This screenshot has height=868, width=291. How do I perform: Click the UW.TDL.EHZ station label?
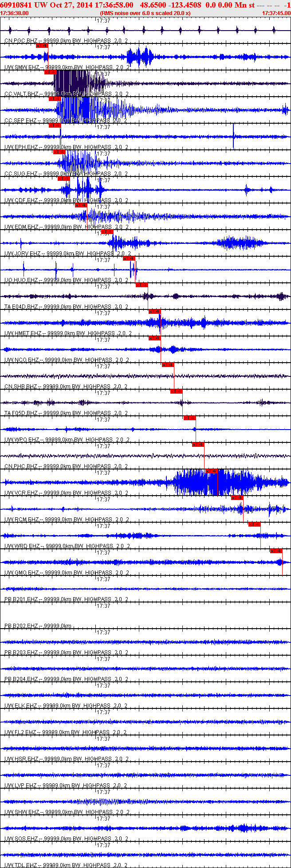pyautogui.click(x=21, y=865)
